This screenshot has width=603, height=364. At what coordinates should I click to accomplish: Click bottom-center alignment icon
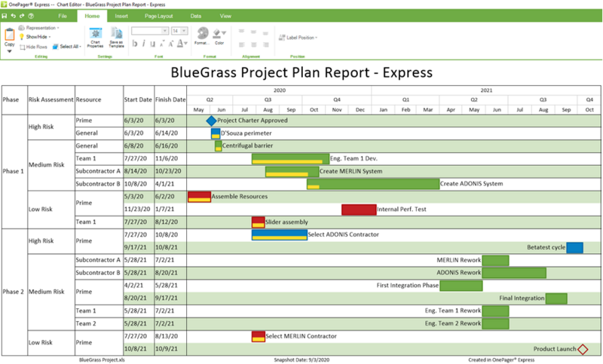point(253,44)
